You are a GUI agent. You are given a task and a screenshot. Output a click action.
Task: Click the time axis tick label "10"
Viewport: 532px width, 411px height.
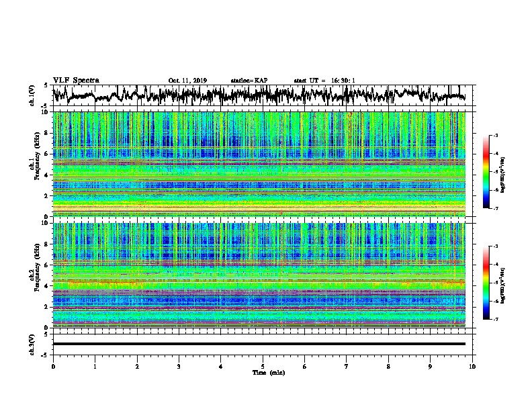(x=472, y=367)
